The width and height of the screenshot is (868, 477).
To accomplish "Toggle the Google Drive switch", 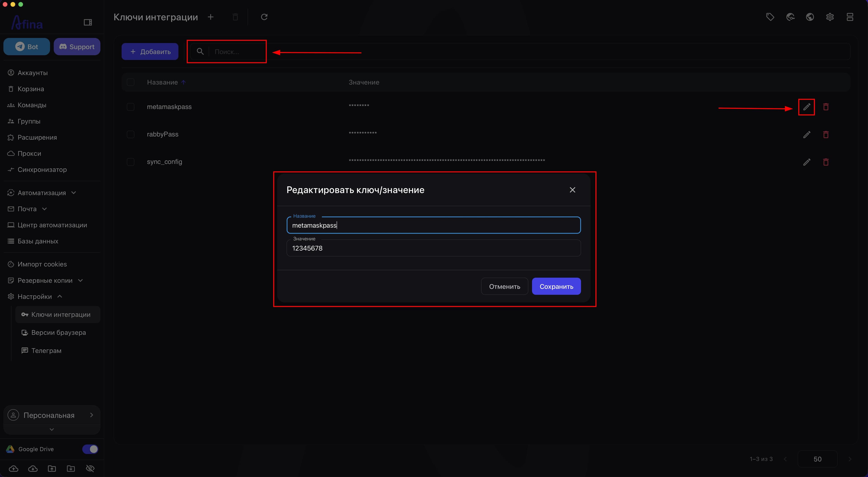I will [90, 449].
